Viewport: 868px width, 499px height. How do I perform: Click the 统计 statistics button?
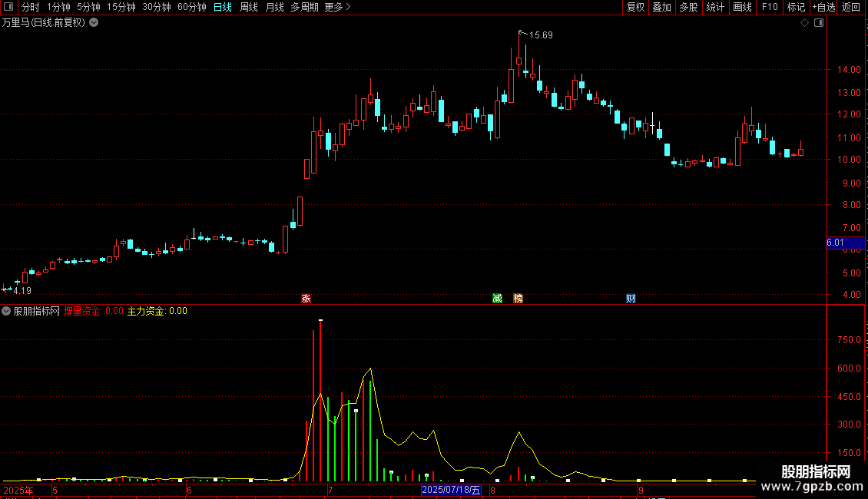coord(715,7)
